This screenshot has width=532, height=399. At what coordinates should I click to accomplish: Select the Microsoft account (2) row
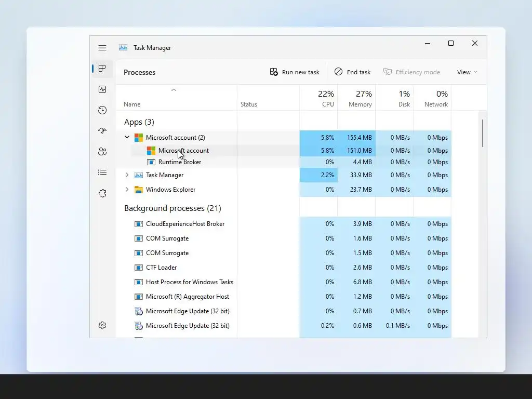pyautogui.click(x=283, y=137)
